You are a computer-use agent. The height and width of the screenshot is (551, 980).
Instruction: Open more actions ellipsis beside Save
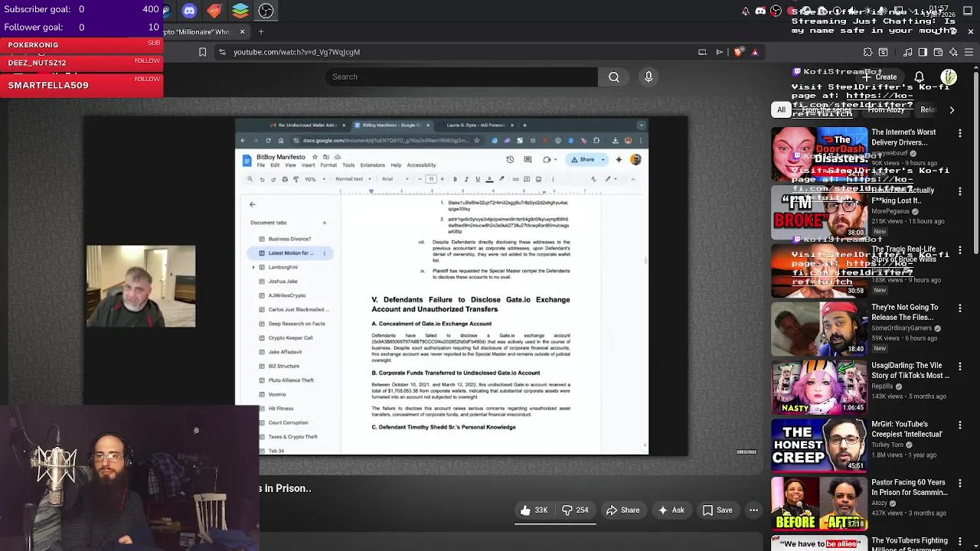click(x=753, y=510)
